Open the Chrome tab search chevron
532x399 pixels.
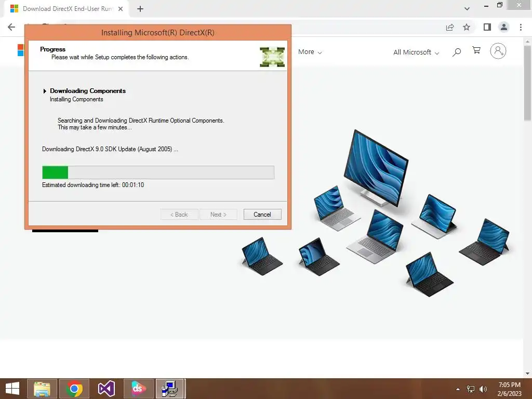(x=467, y=9)
